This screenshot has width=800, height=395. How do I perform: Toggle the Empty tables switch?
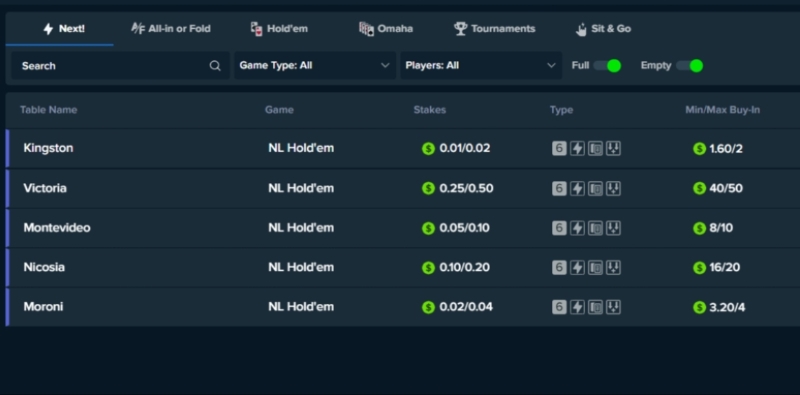[689, 65]
